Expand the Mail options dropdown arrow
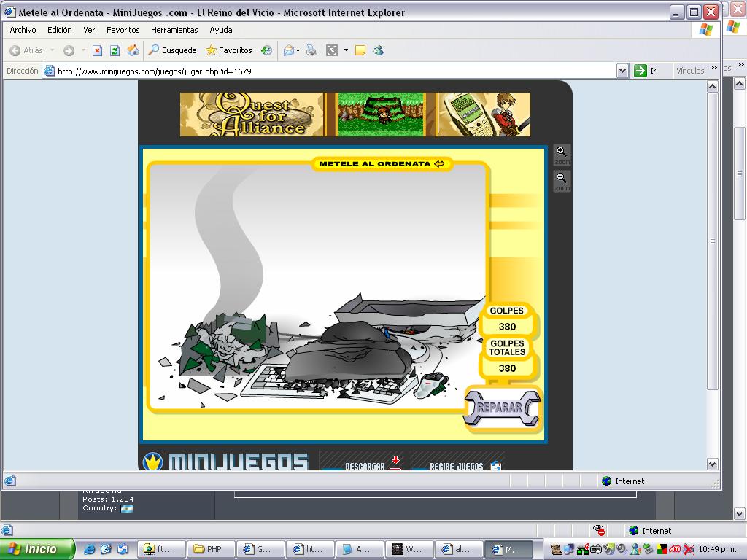Screen dimensions: 747x560 [x=298, y=50]
